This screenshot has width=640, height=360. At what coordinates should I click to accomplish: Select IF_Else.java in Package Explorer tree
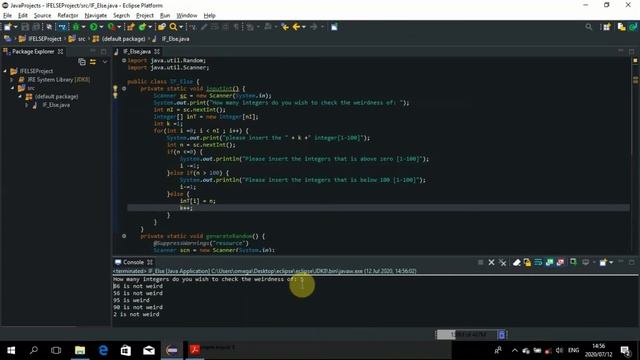[x=56, y=105]
